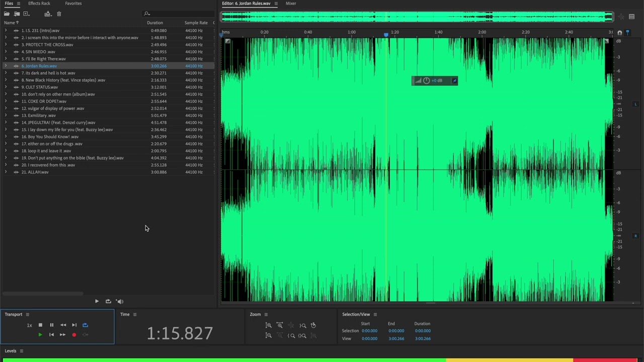Select Editor: 6. Jordan Rules.wav tab
The width and height of the screenshot is (644, 362).
[246, 4]
